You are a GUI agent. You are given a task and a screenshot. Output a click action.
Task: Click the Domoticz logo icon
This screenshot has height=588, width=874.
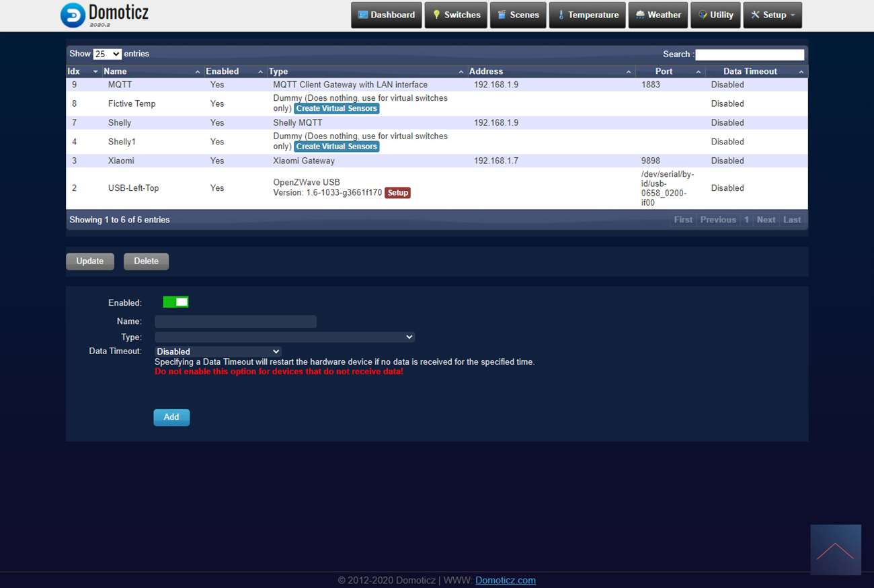coord(73,15)
